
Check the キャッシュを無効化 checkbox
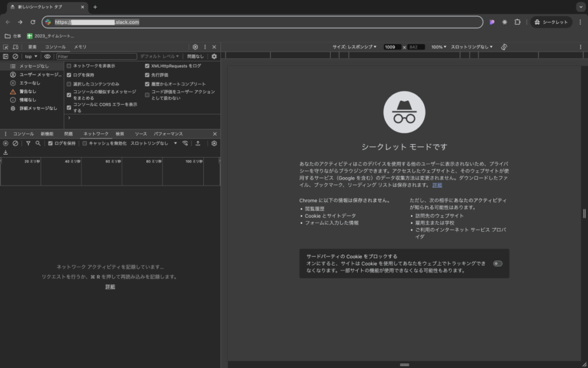click(85, 143)
